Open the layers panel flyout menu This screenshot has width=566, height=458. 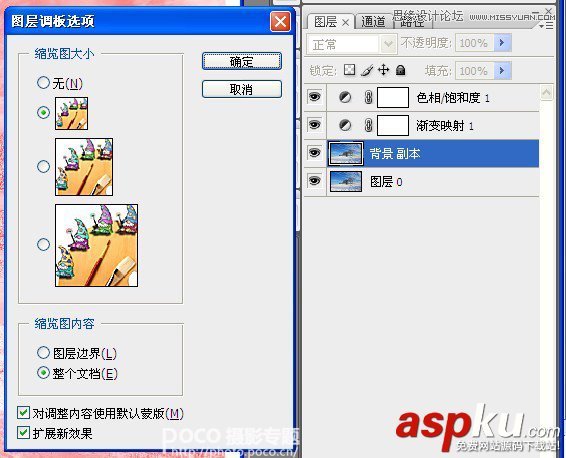[546, 26]
